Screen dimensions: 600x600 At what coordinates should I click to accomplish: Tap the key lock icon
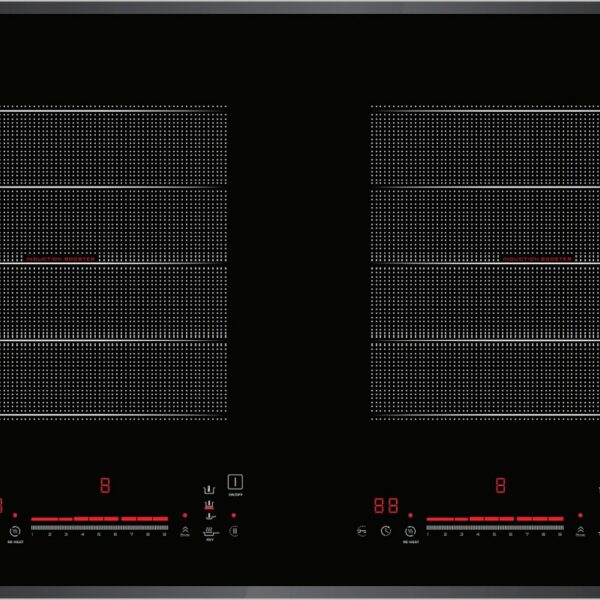pyautogui.click(x=361, y=531)
